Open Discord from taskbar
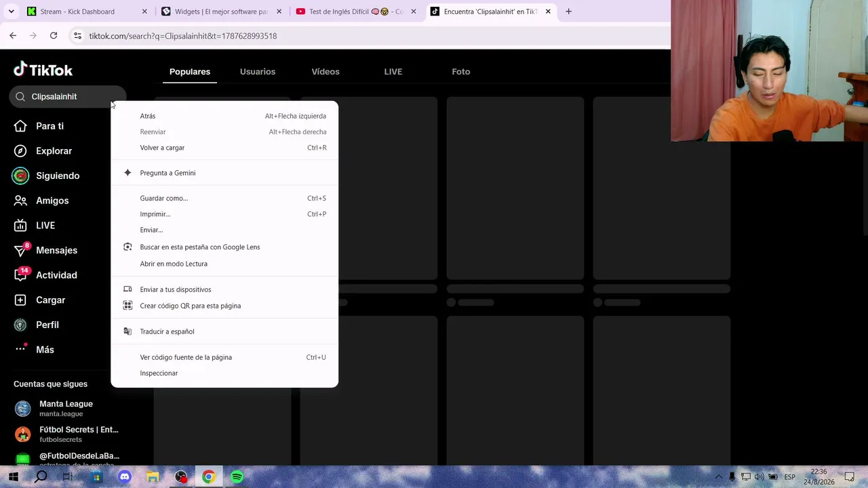This screenshot has width=868, height=488. click(x=125, y=477)
